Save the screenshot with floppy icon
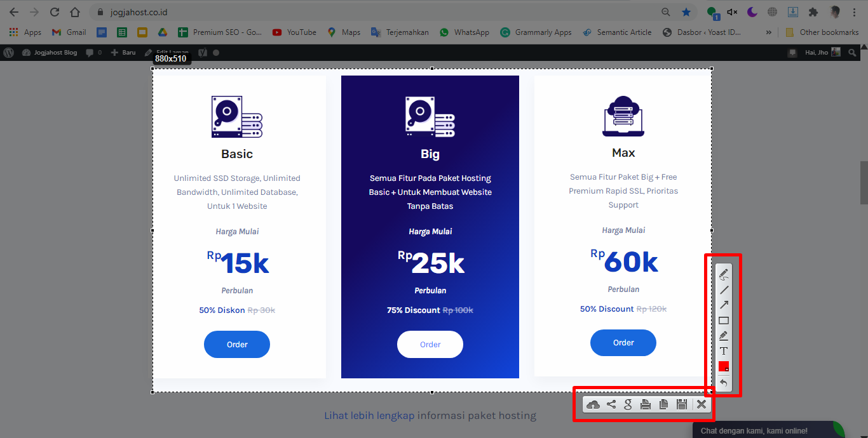Screen dimensions: 868x438 [681, 404]
